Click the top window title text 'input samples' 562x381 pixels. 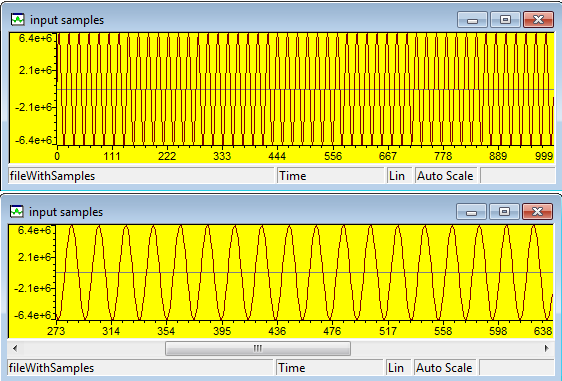(x=67, y=20)
